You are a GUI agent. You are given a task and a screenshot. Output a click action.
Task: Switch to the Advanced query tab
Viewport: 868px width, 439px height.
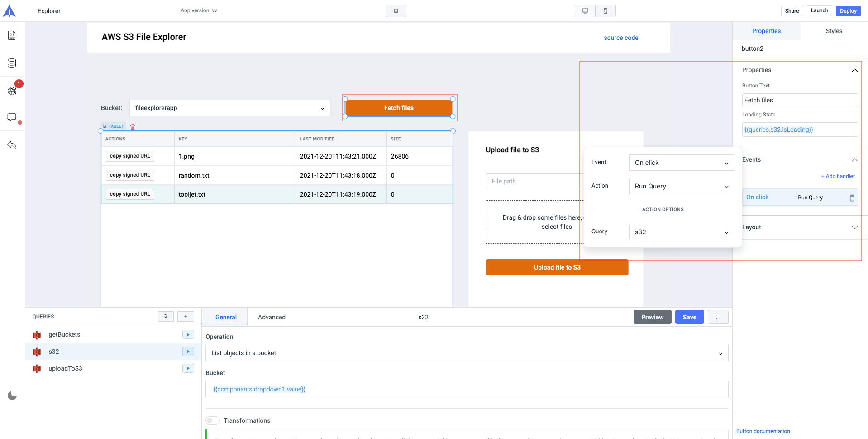coord(272,317)
